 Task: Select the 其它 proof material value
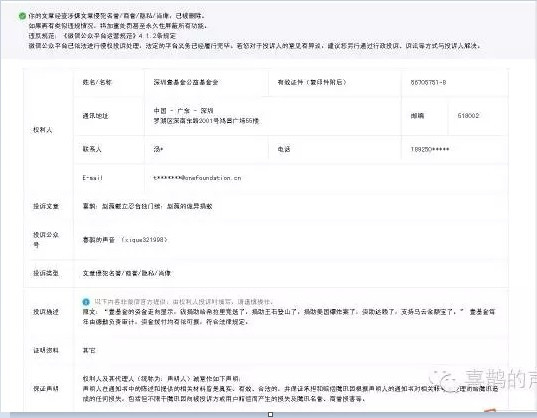(89, 350)
